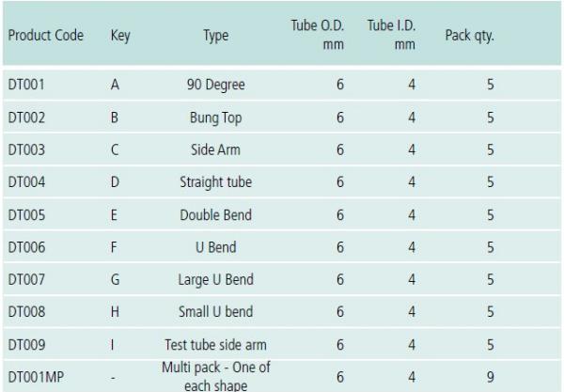The width and height of the screenshot is (564, 392).
Task: Select product code DT001MP
Action: (36, 377)
